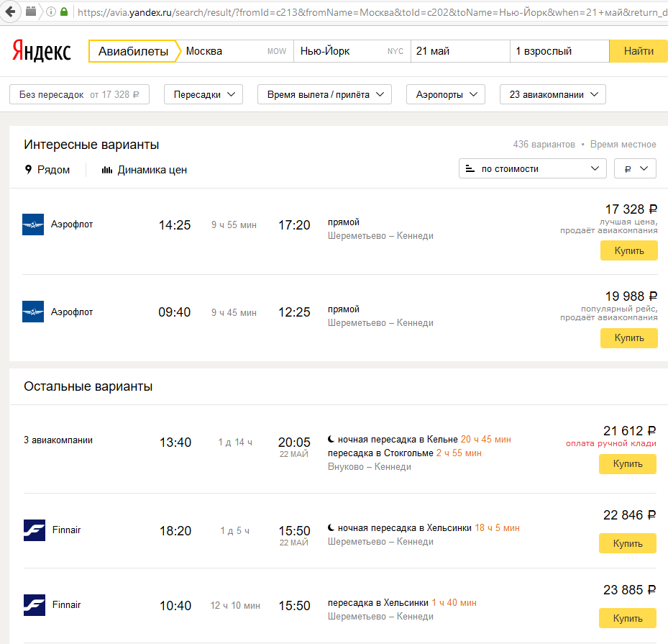668x644 pixels.
Task: Toggle the Без пересадок filter
Action: 79,94
